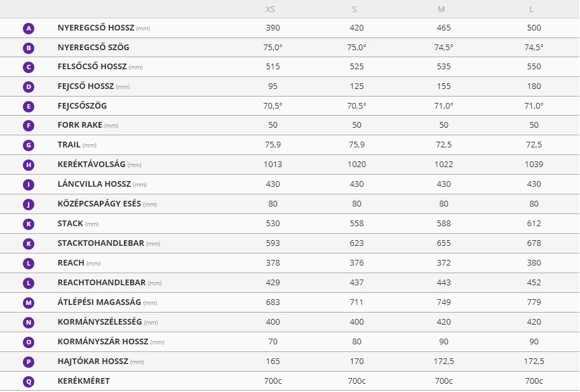Screen dimensions: 580x392
Task: Click the S size column header
Action: click(354, 10)
